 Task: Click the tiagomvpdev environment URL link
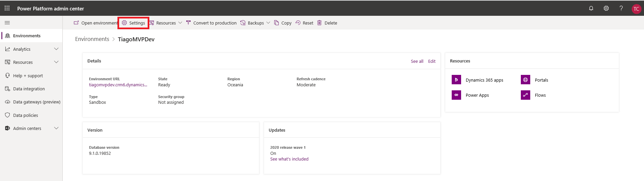pos(118,85)
